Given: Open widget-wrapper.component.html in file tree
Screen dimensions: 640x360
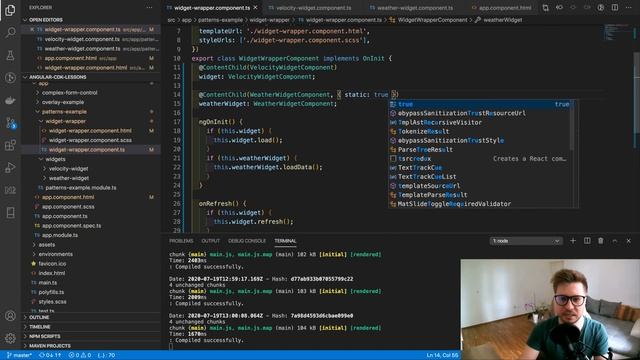Looking at the screenshot, I should click(90, 131).
